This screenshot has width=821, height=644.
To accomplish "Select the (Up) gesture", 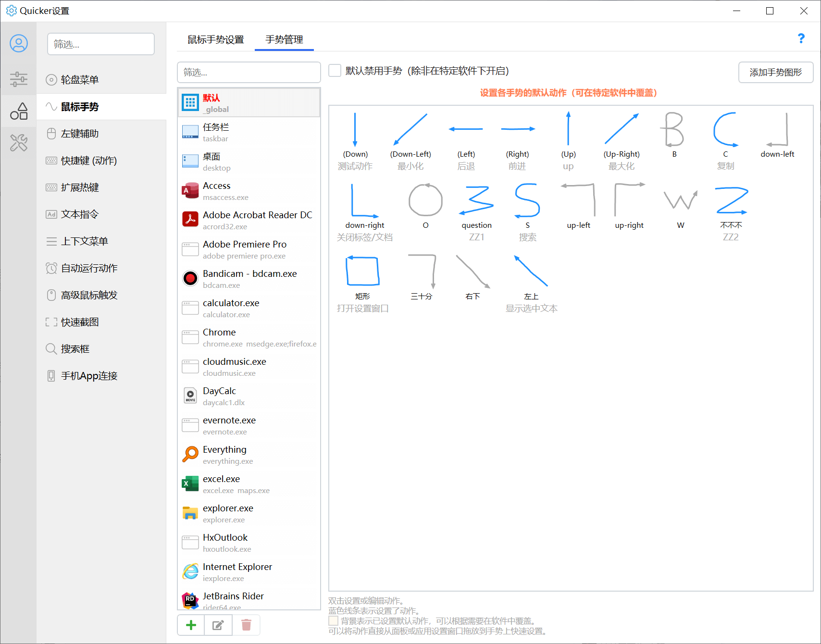I will [568, 141].
